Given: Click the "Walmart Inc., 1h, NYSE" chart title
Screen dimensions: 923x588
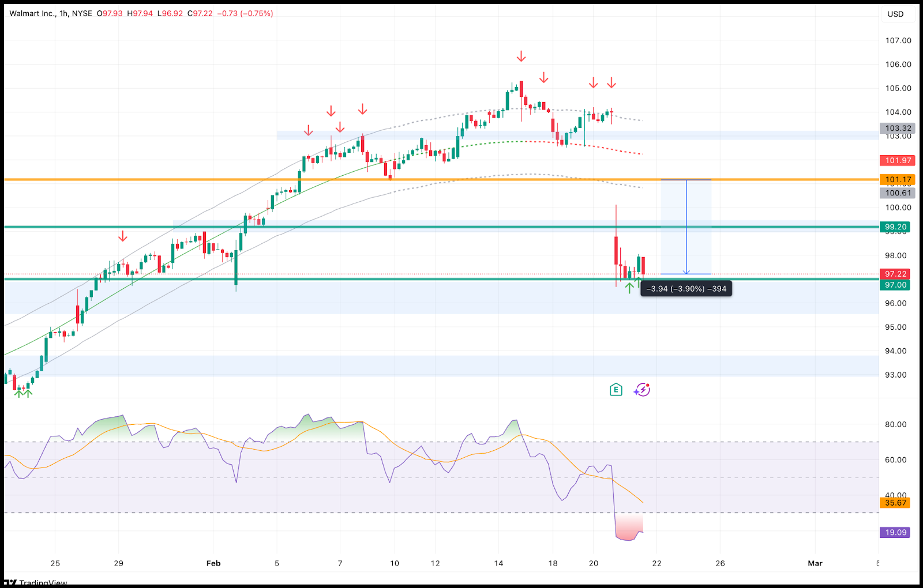Looking at the screenshot, I should pos(51,13).
